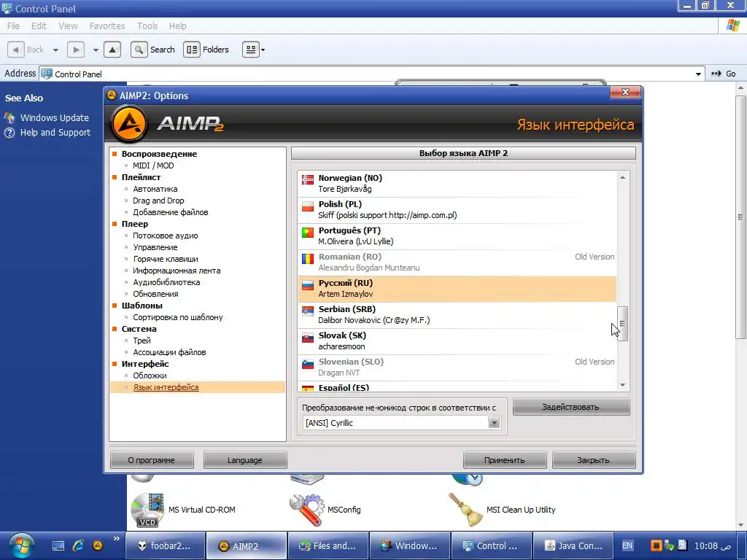
Task: Launch Internet Explorer from quick launch
Action: (78, 545)
